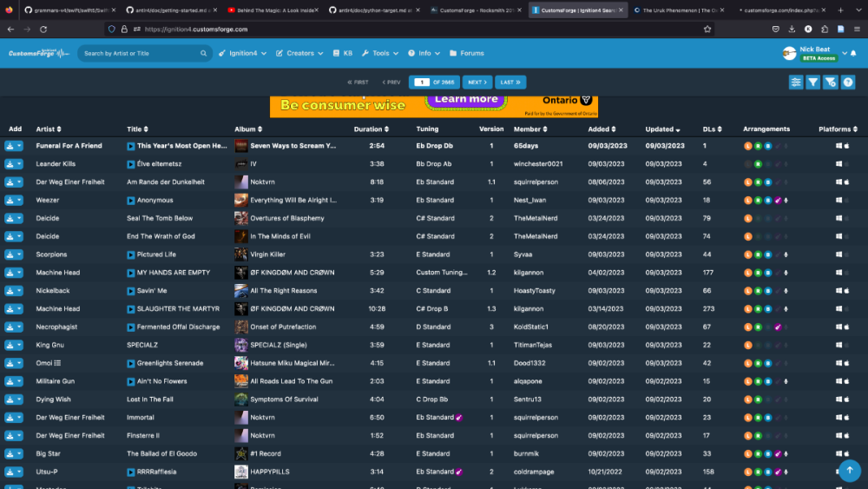Open the download options arrow for first Deicide row

(19, 218)
